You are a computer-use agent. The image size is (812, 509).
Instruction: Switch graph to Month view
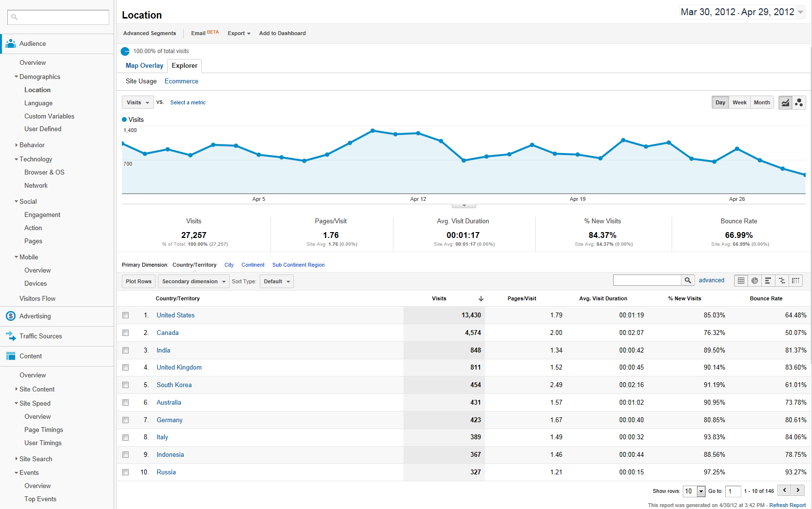762,102
